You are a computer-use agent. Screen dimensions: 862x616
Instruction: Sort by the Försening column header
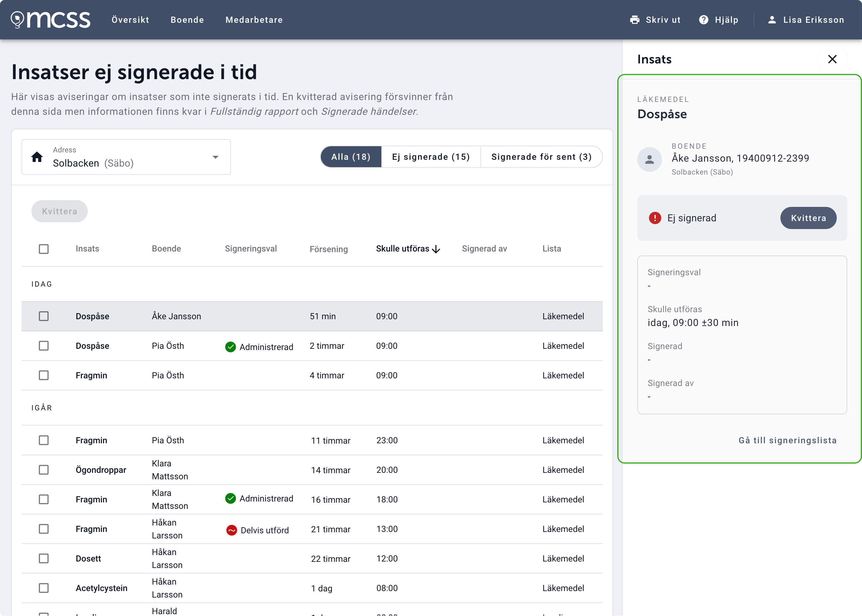[x=328, y=249]
